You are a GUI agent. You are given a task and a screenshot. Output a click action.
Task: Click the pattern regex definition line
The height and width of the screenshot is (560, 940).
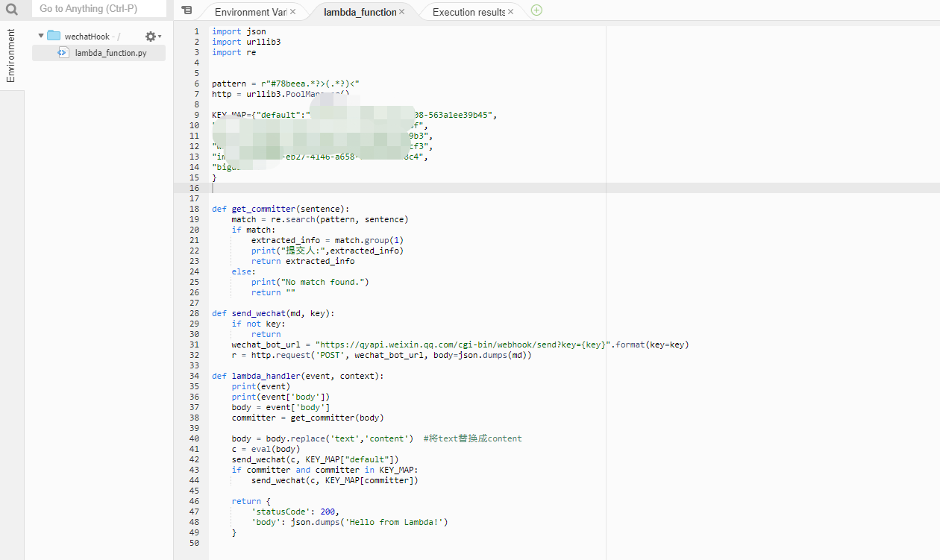(x=286, y=84)
